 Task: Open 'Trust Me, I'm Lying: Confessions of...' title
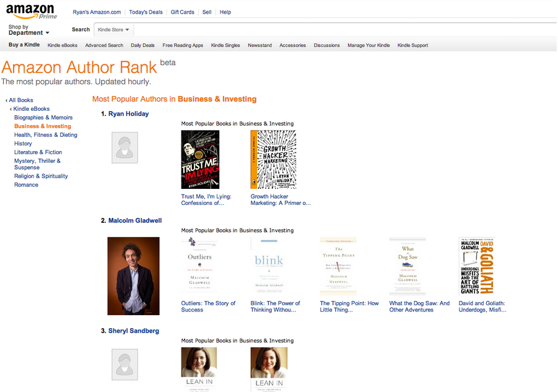click(x=206, y=199)
